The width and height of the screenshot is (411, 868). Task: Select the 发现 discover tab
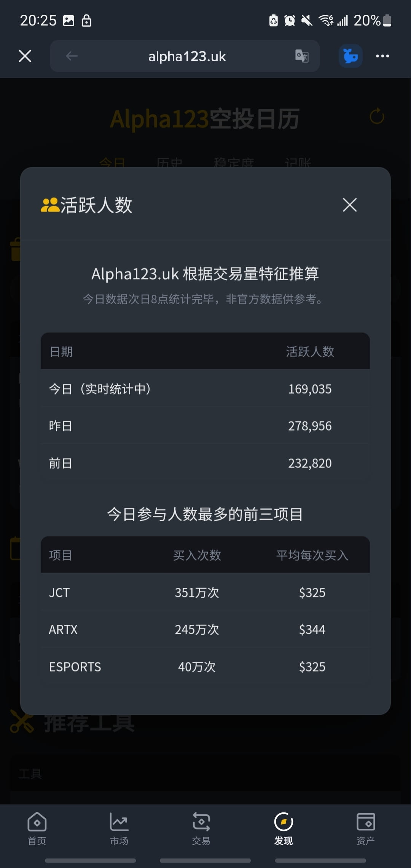(x=284, y=828)
